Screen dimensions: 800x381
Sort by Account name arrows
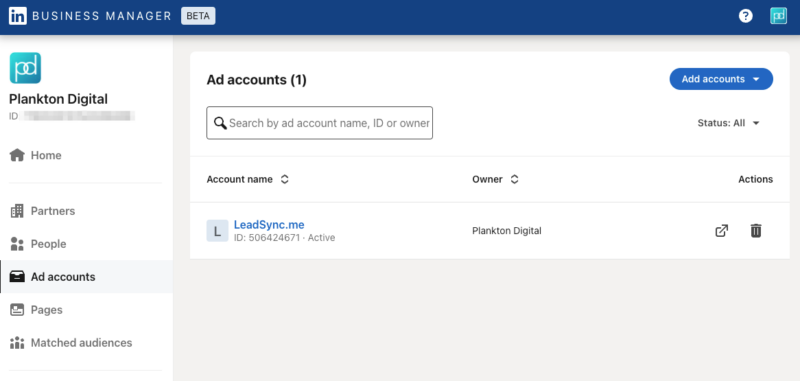click(x=285, y=180)
